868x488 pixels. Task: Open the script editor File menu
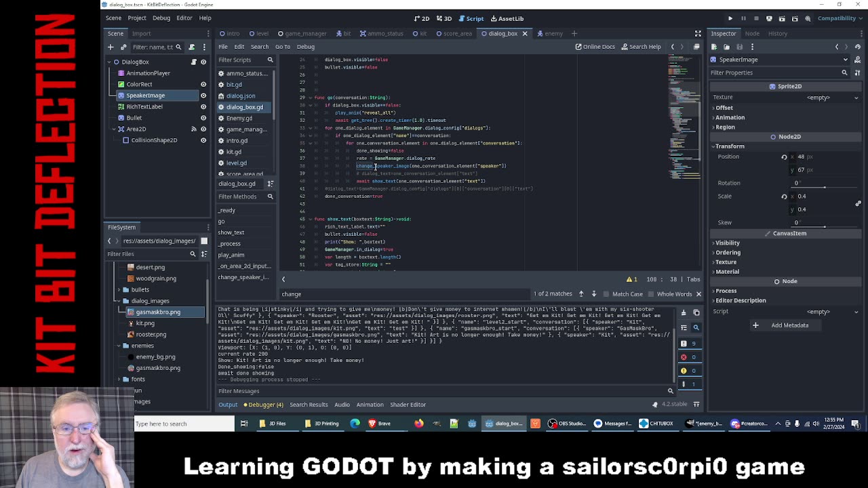coord(222,47)
